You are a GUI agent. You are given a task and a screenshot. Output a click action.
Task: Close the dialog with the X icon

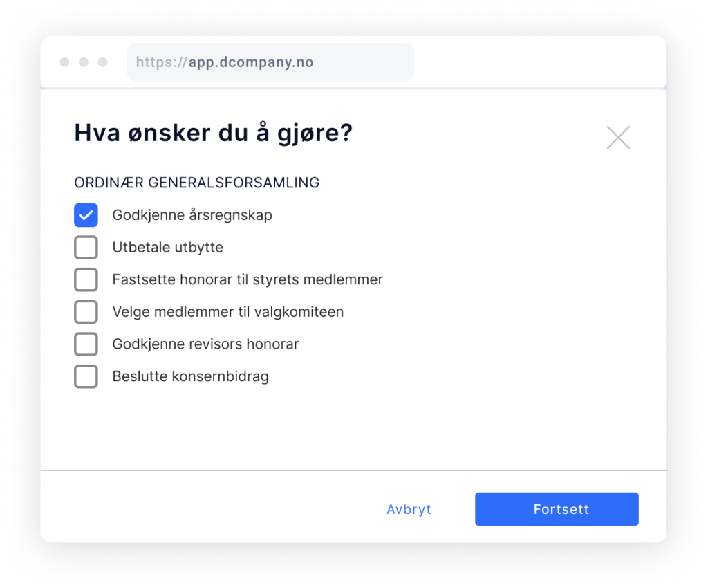618,137
